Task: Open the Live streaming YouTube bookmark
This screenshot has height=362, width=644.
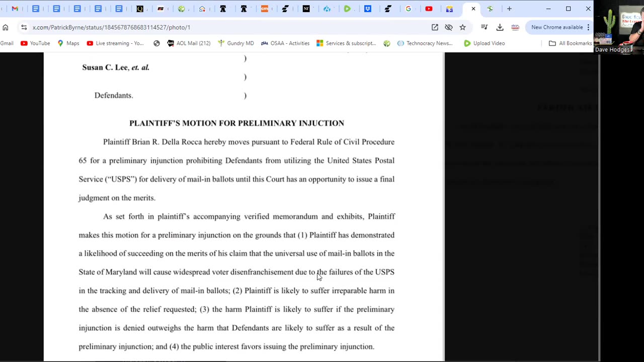Action: pos(115,43)
